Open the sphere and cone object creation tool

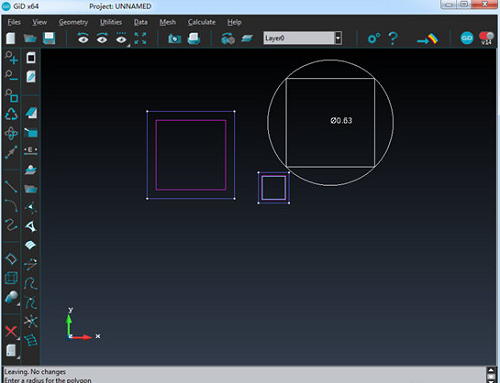[x=11, y=297]
